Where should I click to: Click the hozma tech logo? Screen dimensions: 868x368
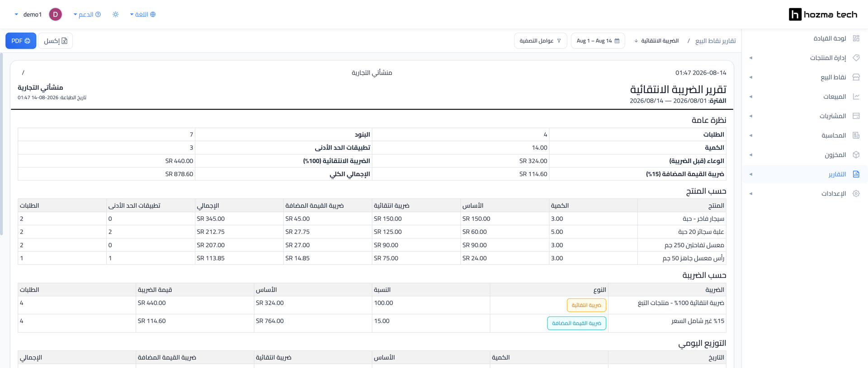pos(823,14)
